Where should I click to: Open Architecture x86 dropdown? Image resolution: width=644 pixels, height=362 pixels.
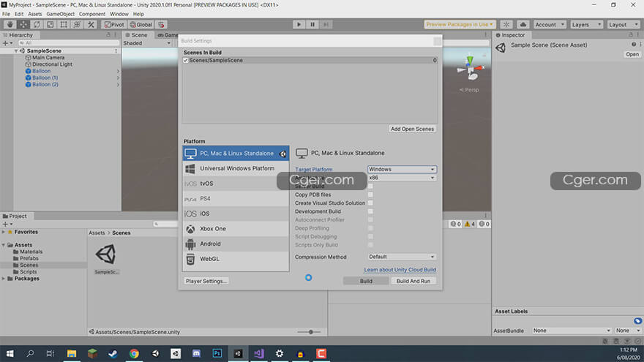point(402,178)
